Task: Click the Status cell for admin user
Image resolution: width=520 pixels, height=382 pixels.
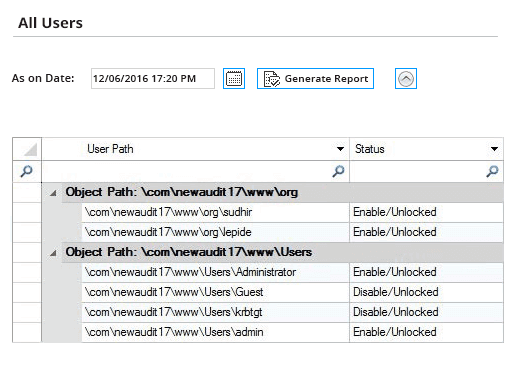Action: (x=426, y=332)
